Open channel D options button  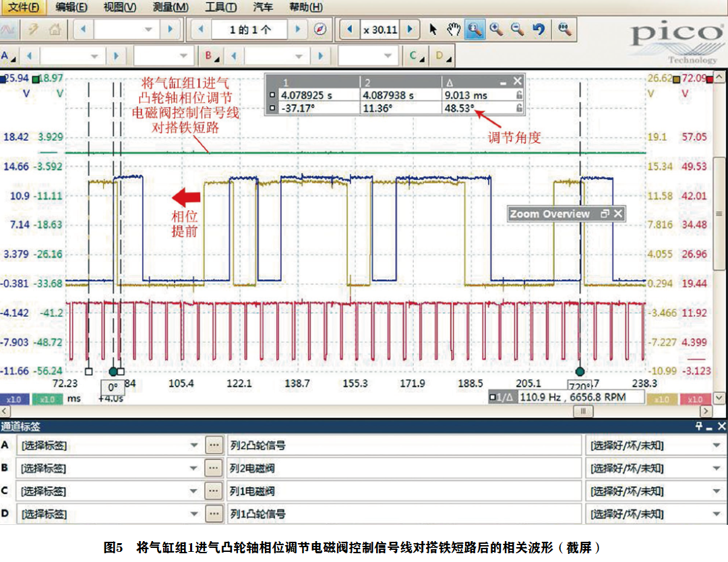click(x=444, y=56)
